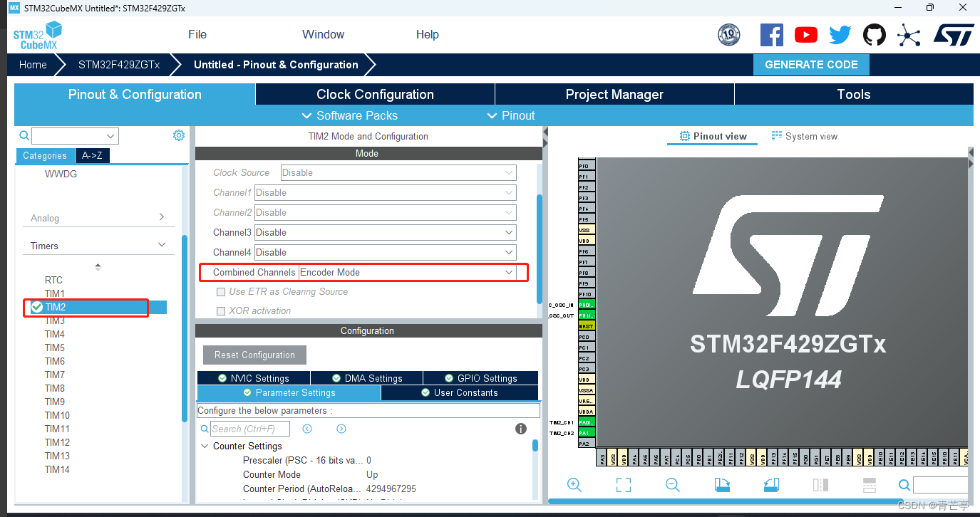The width and height of the screenshot is (980, 517).
Task: Open the NVIC Settings tab
Action: click(x=254, y=378)
